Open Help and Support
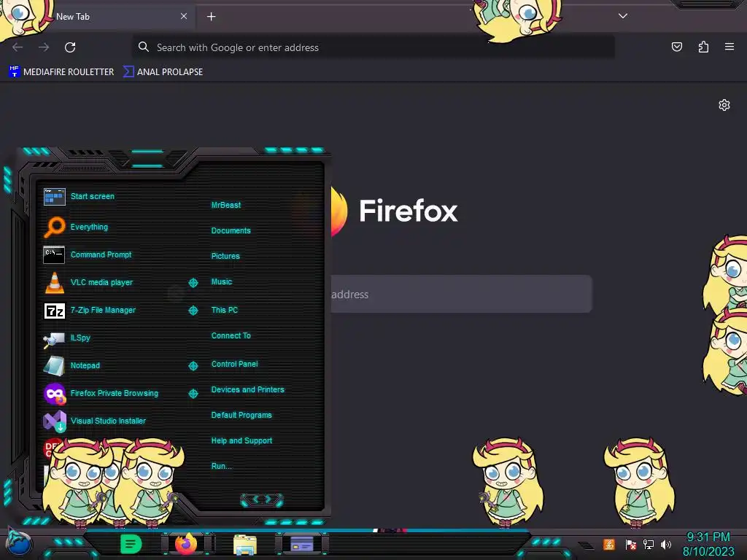 [241, 440]
